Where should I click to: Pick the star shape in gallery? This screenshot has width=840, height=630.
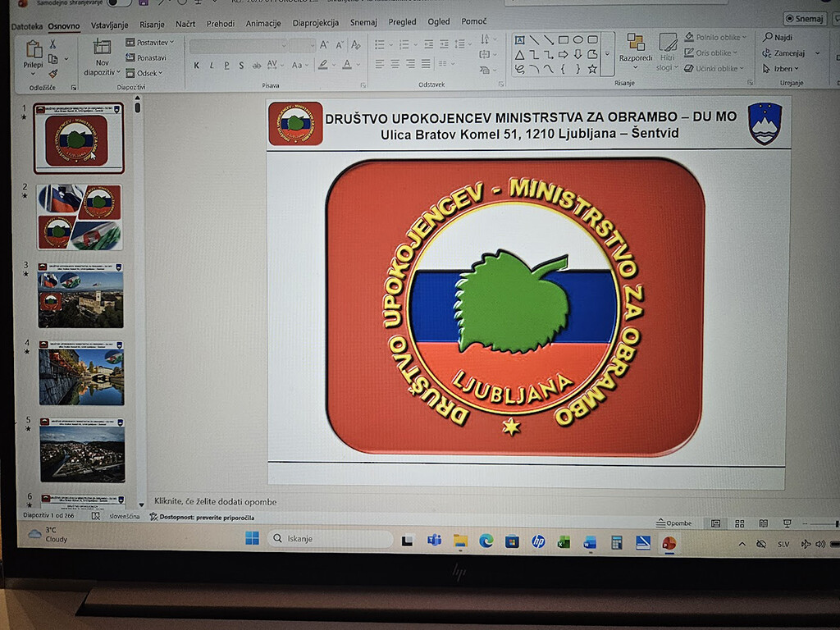pyautogui.click(x=592, y=69)
